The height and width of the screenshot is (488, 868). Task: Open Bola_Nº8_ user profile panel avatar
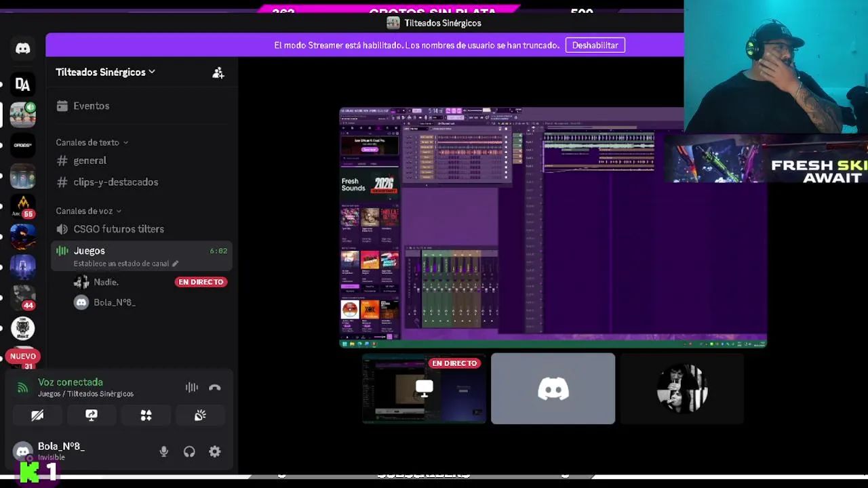23,451
